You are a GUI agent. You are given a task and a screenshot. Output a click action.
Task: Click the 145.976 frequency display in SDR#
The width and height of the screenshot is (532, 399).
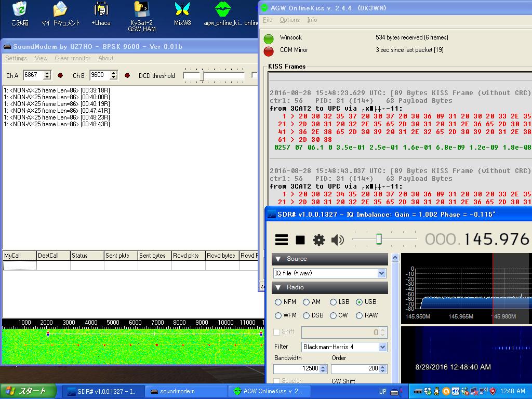pos(496,240)
